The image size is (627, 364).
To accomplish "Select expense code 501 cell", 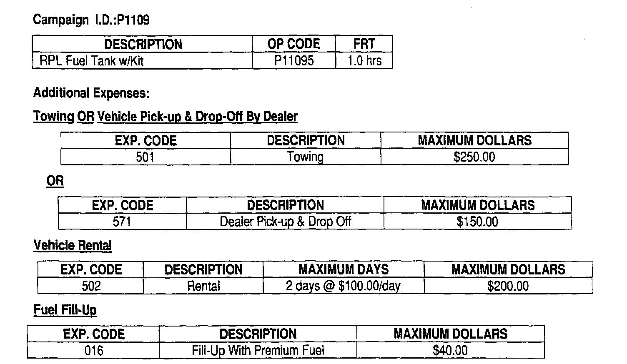I will [145, 157].
